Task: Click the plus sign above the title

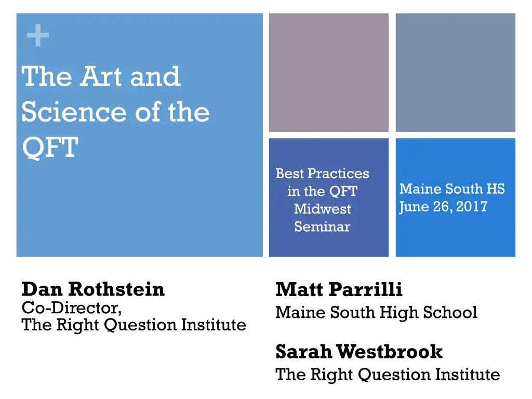Action: [x=38, y=36]
